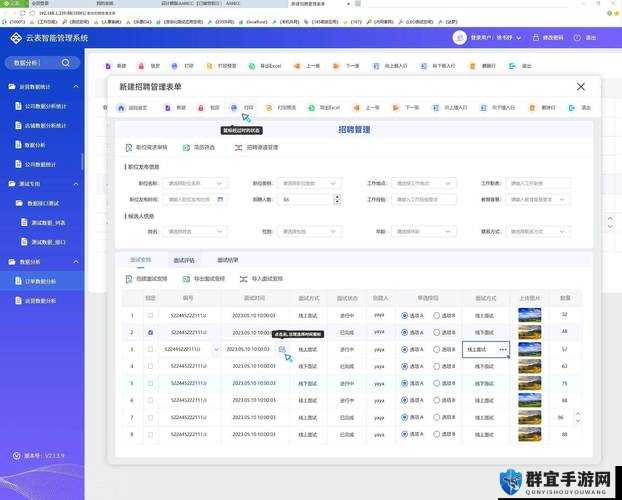The height and width of the screenshot is (500, 622).
Task: Click the change-password lock icon in the top header
Action: click(536, 38)
